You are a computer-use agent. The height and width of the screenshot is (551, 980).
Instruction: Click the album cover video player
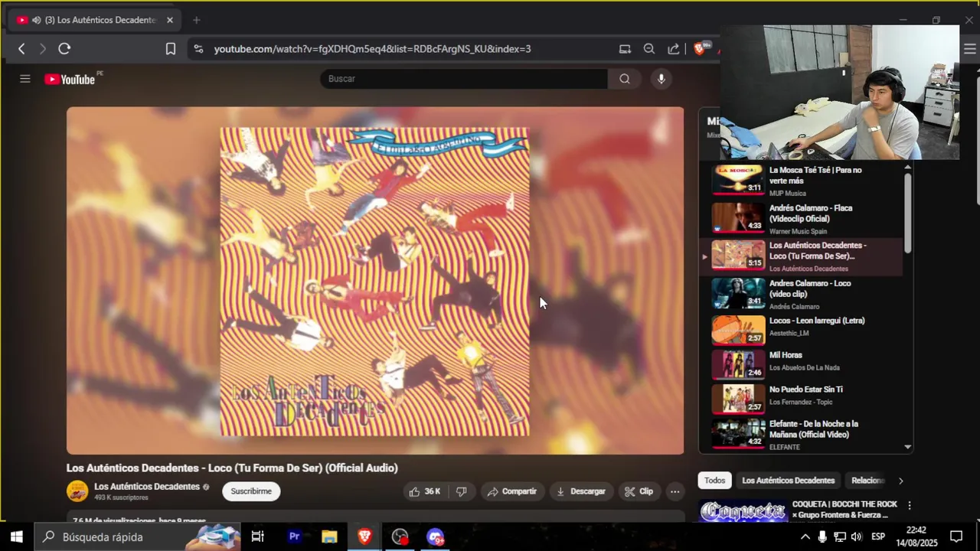tap(375, 281)
